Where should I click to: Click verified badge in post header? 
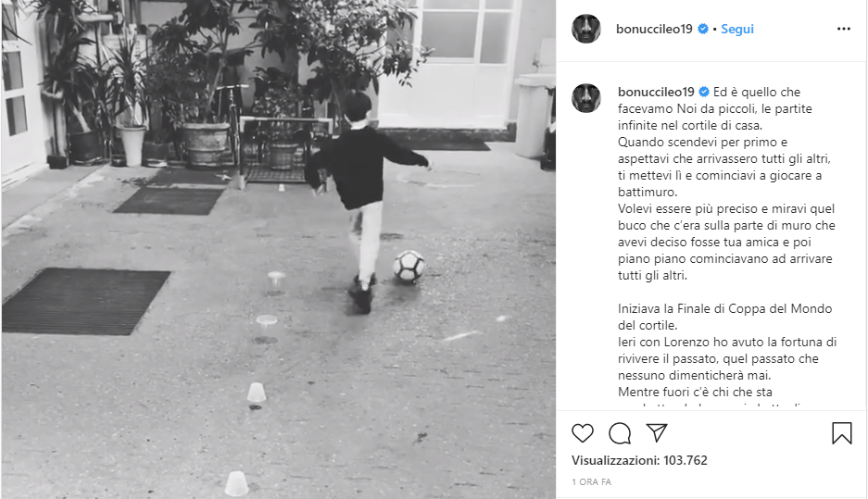coord(703,29)
